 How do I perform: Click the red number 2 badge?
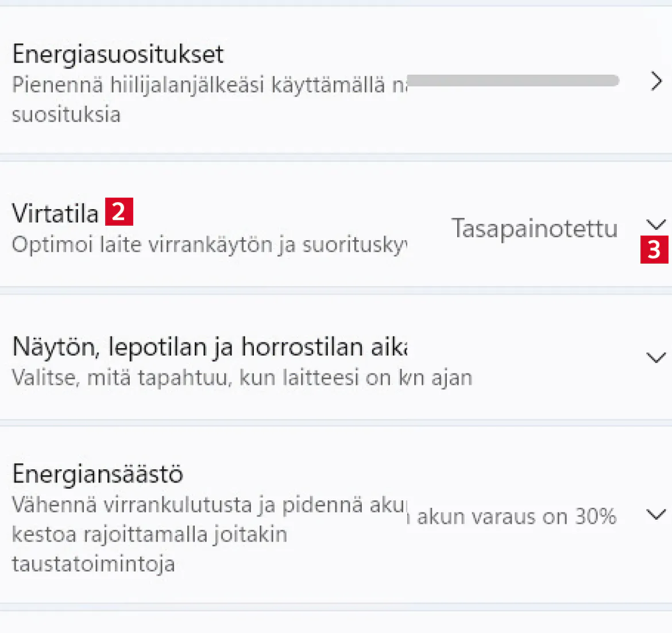click(119, 211)
